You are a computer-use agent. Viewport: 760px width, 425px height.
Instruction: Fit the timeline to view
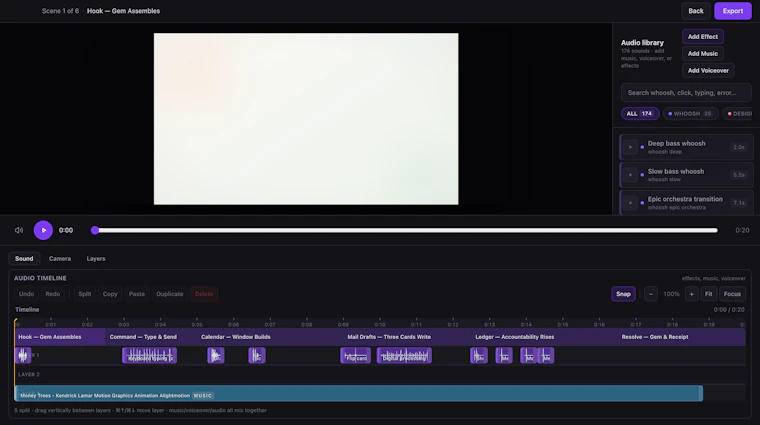click(x=709, y=294)
